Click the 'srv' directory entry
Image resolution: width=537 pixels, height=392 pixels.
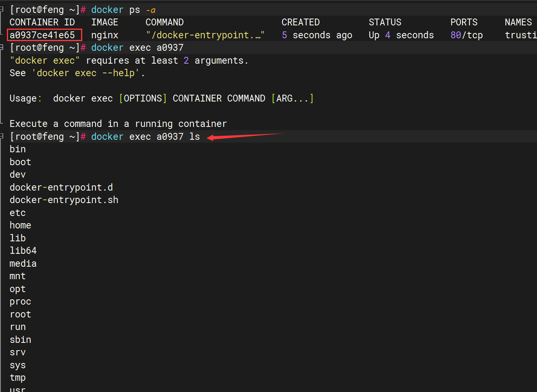[18, 352]
